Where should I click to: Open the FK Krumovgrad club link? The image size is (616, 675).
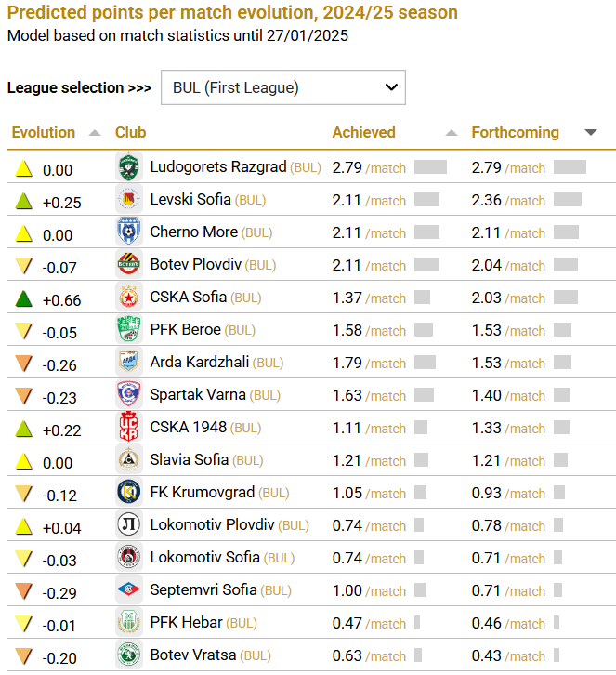tap(202, 492)
